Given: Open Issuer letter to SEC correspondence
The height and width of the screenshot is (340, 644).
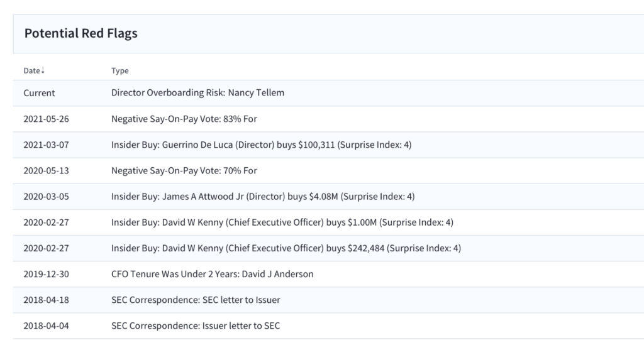Looking at the screenshot, I should [196, 326].
